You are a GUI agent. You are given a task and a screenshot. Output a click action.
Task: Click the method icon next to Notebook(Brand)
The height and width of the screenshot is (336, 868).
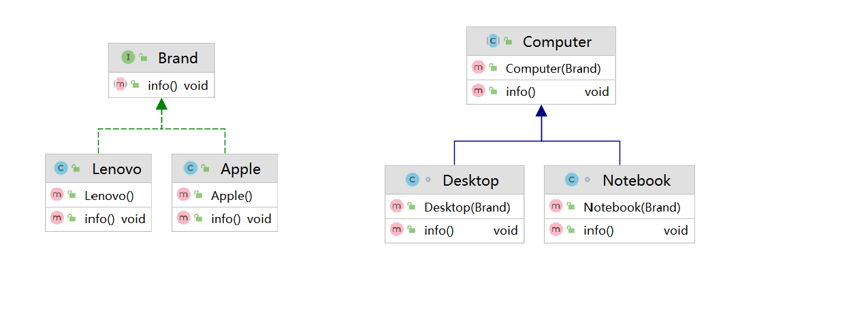(556, 207)
